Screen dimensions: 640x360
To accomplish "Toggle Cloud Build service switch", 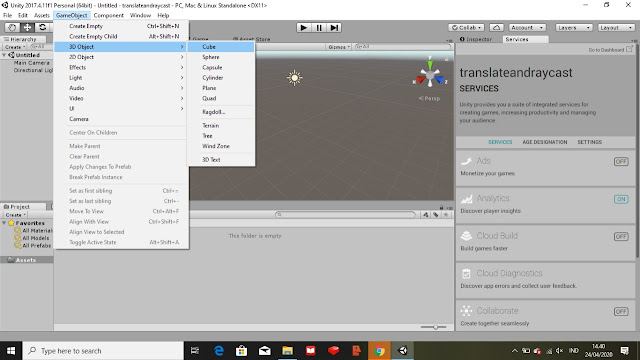I will (621, 237).
